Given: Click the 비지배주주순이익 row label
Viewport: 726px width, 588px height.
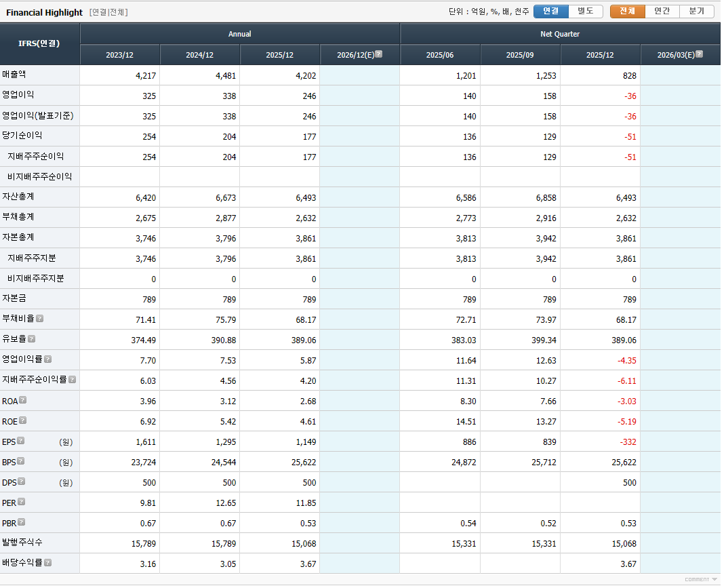Looking at the screenshot, I should pyautogui.click(x=40, y=176).
